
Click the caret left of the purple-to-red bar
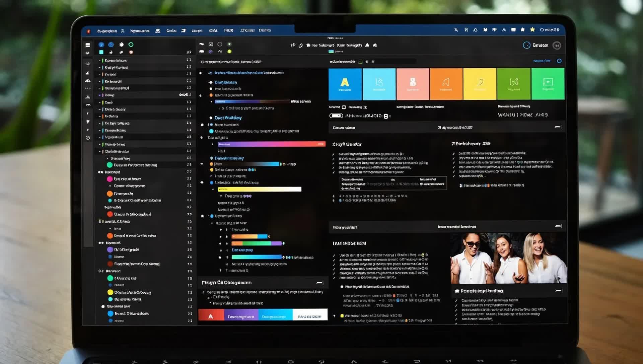coord(212,144)
